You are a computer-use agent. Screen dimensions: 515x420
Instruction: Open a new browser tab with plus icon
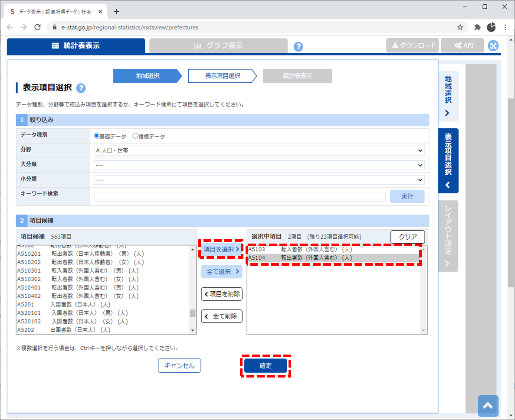click(x=117, y=12)
